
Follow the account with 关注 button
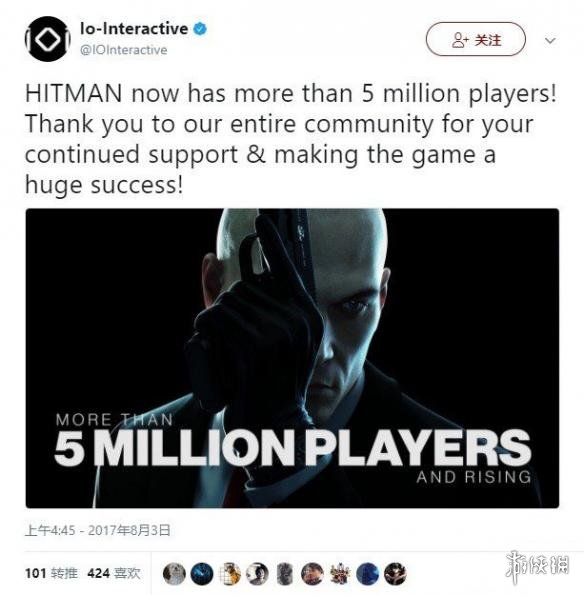[475, 39]
